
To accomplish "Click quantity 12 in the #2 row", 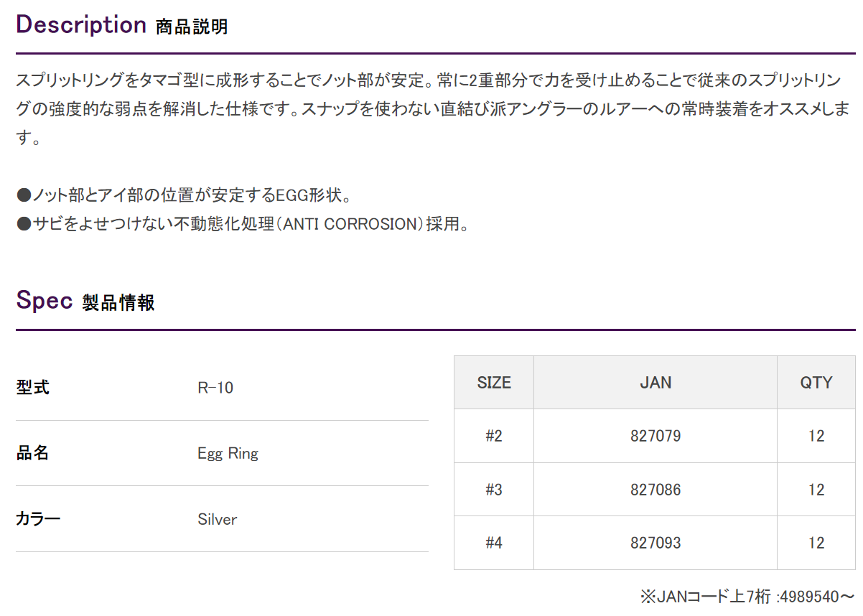I will [x=816, y=436].
